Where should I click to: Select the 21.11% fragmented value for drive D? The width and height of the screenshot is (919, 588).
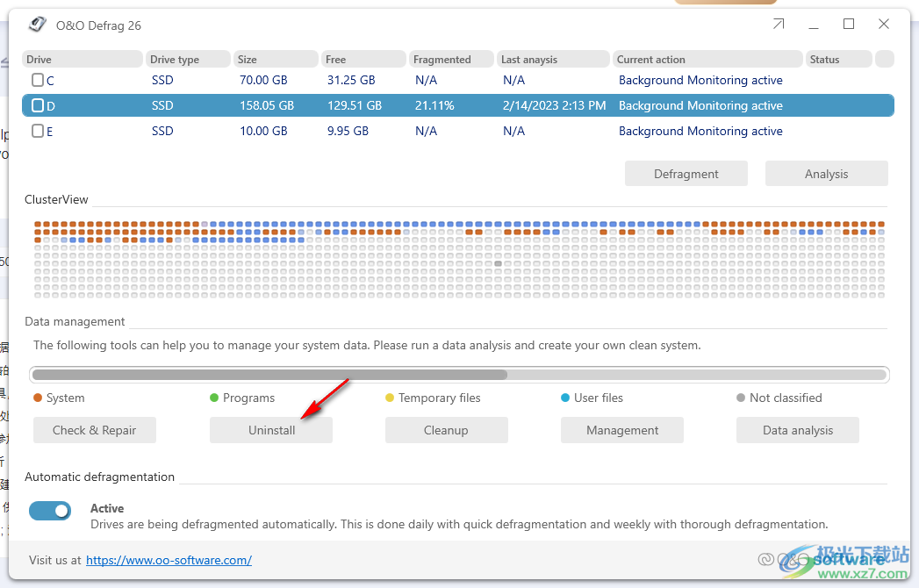click(434, 105)
